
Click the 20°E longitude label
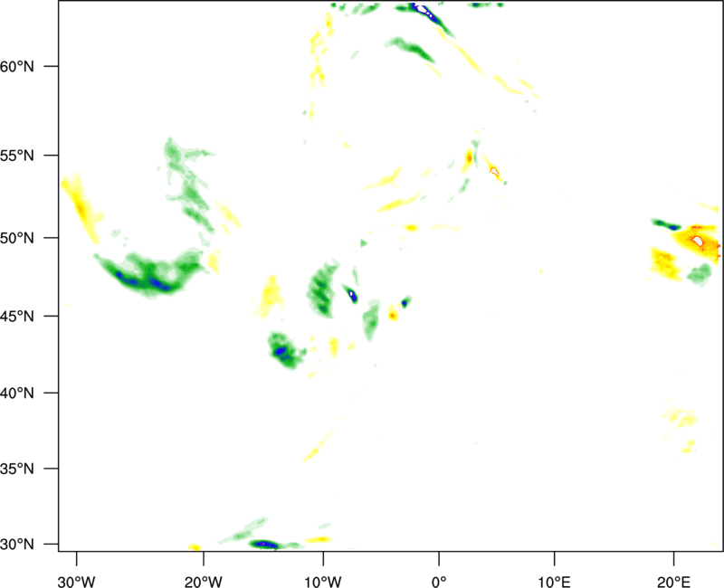pos(673,582)
